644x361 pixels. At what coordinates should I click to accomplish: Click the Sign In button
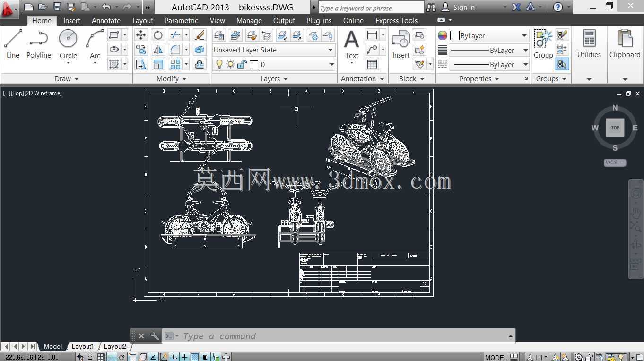(x=458, y=7)
